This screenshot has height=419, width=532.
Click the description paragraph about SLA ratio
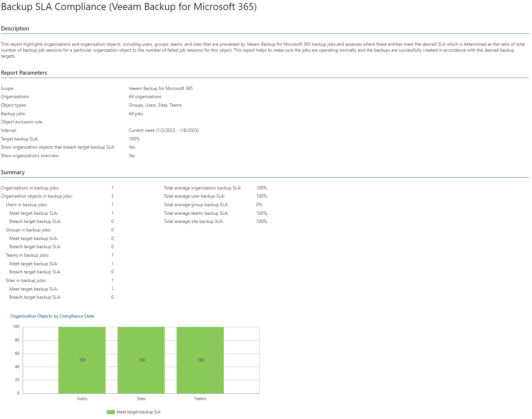click(x=263, y=50)
